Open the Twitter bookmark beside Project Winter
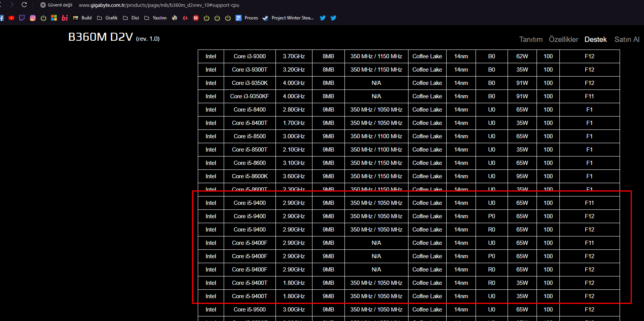The height and width of the screenshot is (321, 644). tap(323, 18)
